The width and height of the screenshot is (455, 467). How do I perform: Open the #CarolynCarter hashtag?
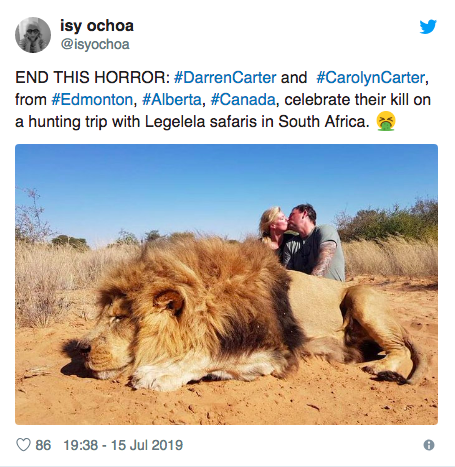tap(370, 77)
